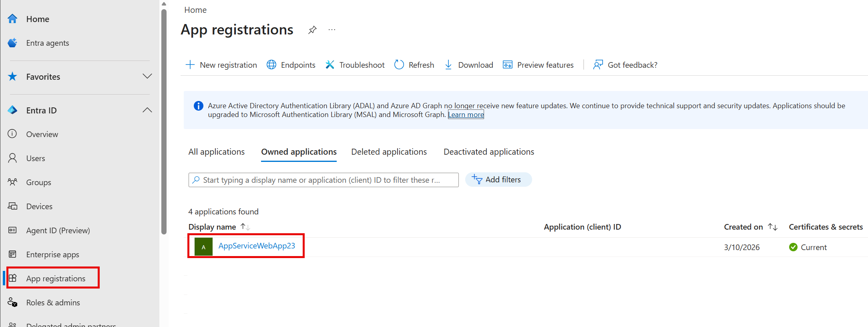
Task: Open Home in the sidebar menu
Action: pyautogui.click(x=38, y=19)
